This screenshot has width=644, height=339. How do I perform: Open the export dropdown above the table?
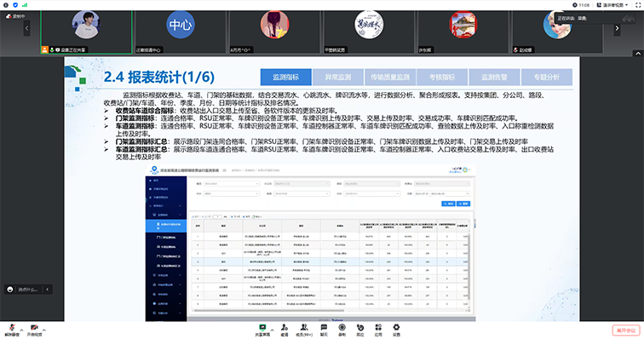(x=257, y=216)
